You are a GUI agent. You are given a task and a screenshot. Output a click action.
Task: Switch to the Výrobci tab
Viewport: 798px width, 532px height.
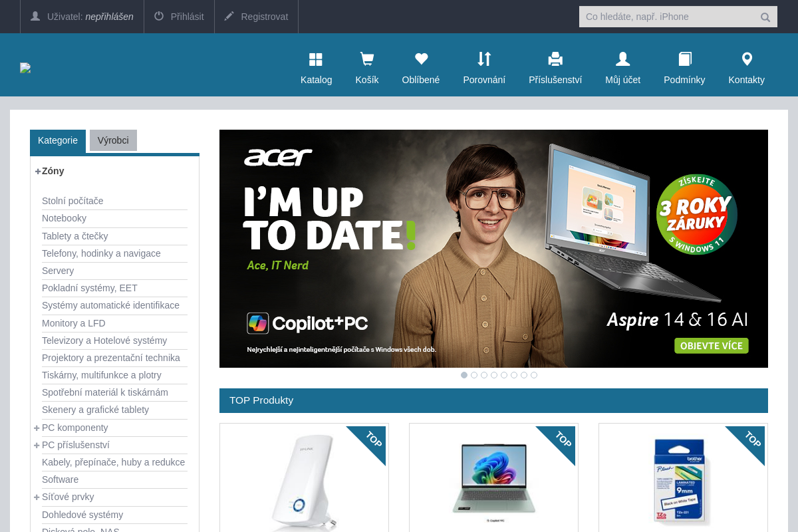(x=113, y=140)
